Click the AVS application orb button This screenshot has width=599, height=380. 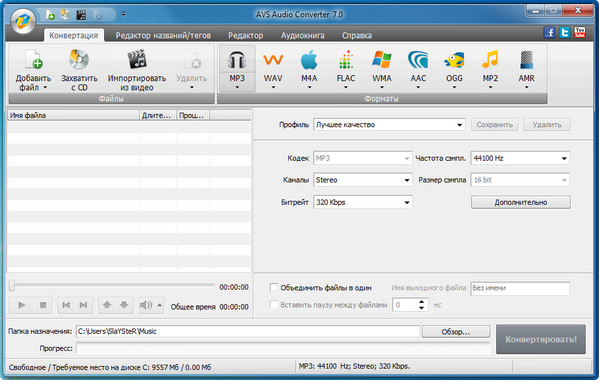pos(23,21)
